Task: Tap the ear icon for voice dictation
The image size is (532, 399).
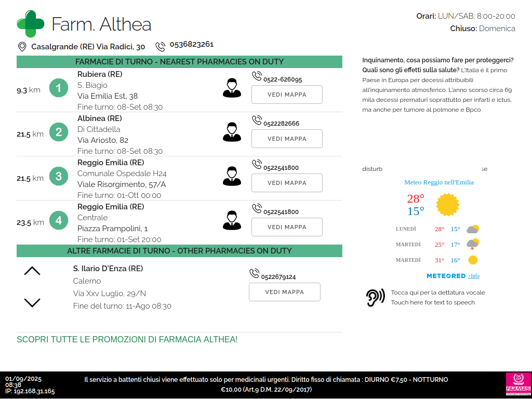Action: click(x=375, y=298)
